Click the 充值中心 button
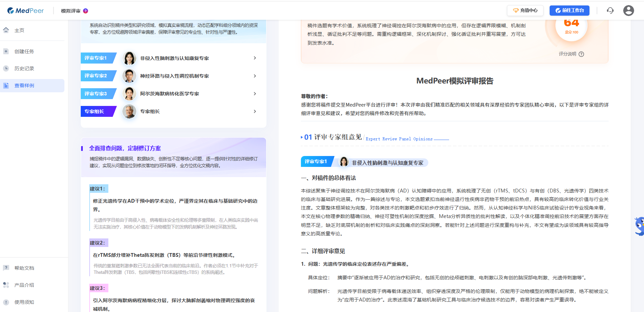 tap(525, 11)
